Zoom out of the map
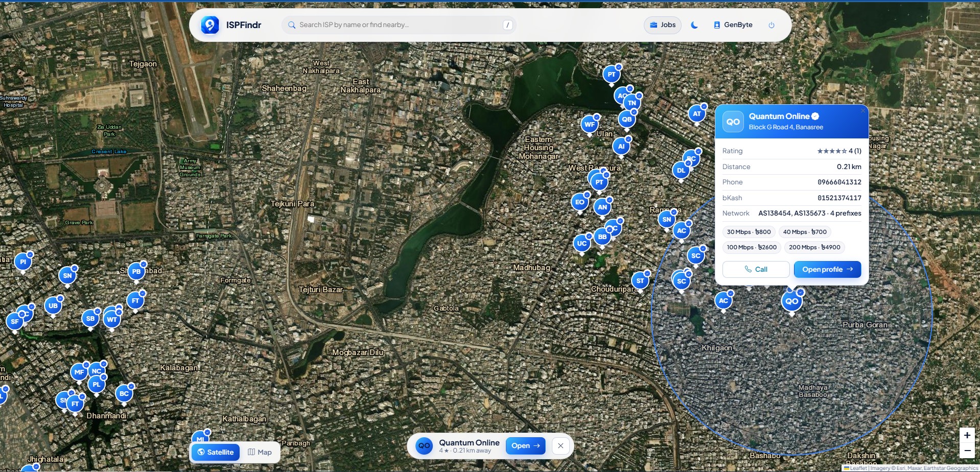 coord(967,451)
